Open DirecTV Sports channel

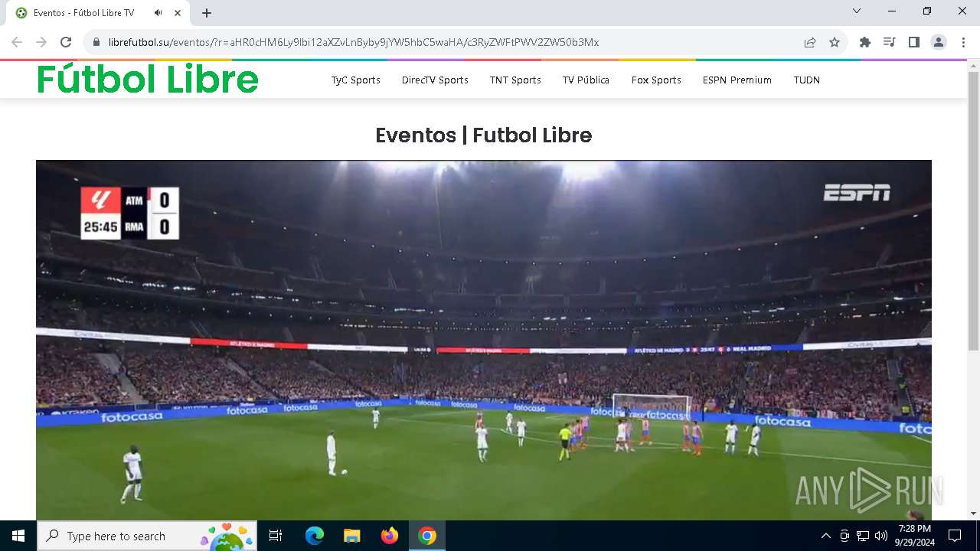(x=435, y=80)
